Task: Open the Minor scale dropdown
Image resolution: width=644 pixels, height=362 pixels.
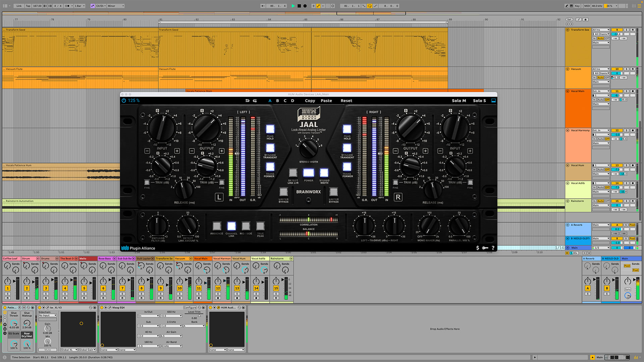Action: pyautogui.click(x=116, y=6)
